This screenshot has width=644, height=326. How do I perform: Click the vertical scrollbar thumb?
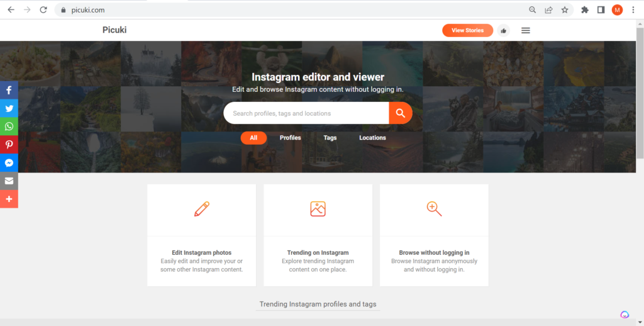pyautogui.click(x=640, y=93)
